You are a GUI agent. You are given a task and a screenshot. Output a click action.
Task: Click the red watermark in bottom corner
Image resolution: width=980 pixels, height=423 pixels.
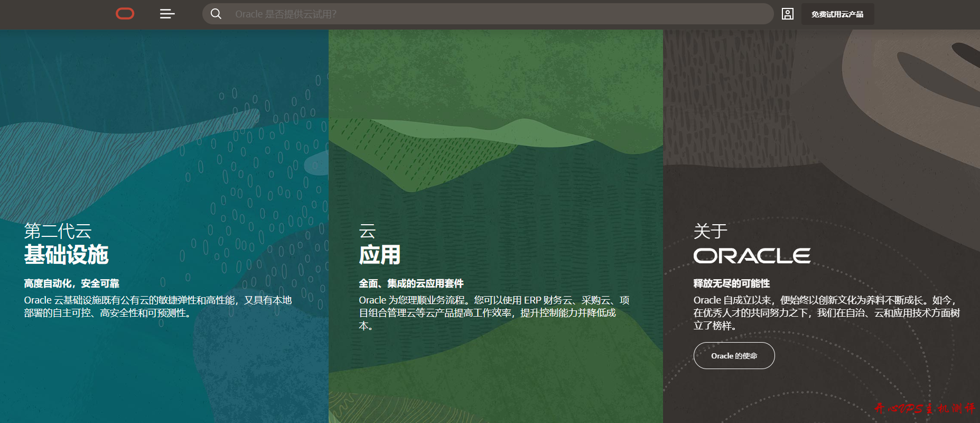coord(925,408)
